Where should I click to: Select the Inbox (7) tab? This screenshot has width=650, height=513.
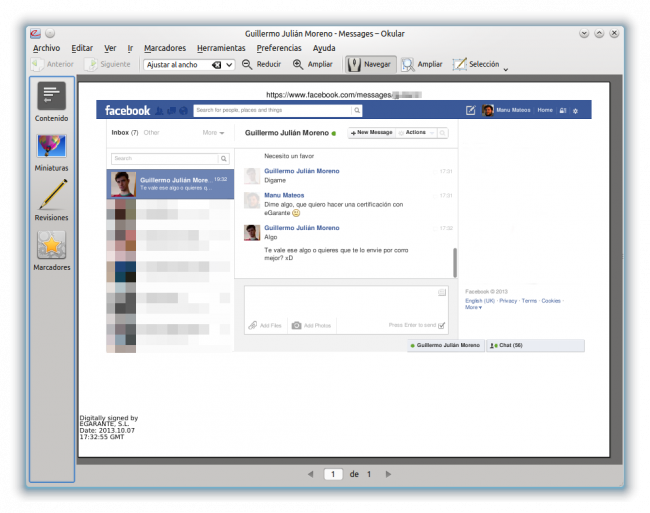(x=124, y=133)
